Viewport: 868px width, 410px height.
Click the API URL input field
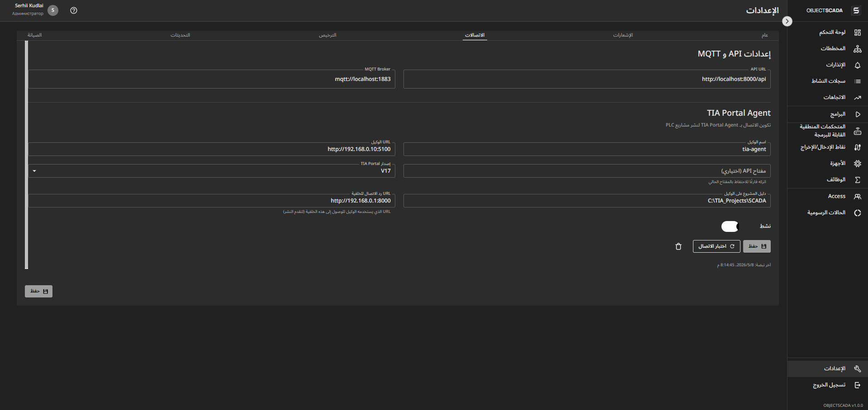[587, 79]
